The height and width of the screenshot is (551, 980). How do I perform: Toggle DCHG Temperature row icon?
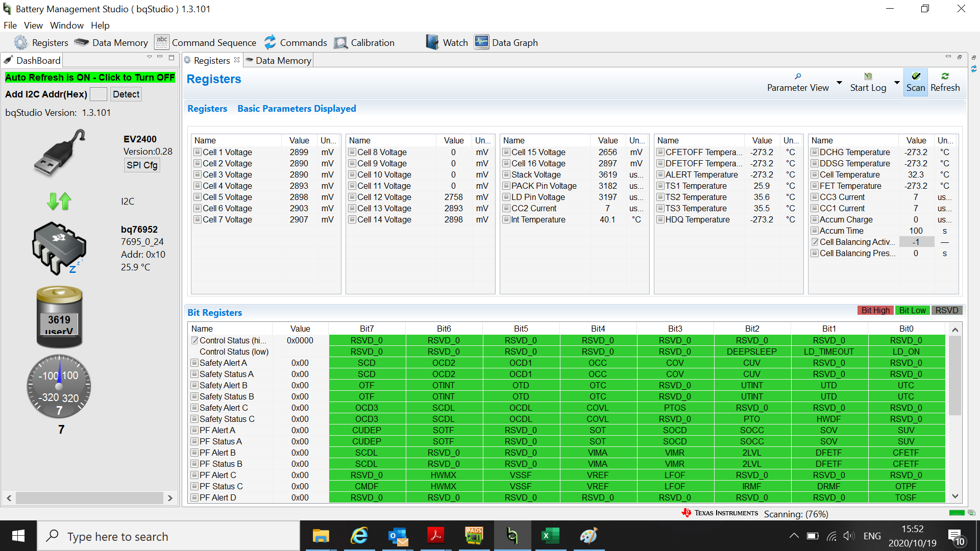point(815,152)
